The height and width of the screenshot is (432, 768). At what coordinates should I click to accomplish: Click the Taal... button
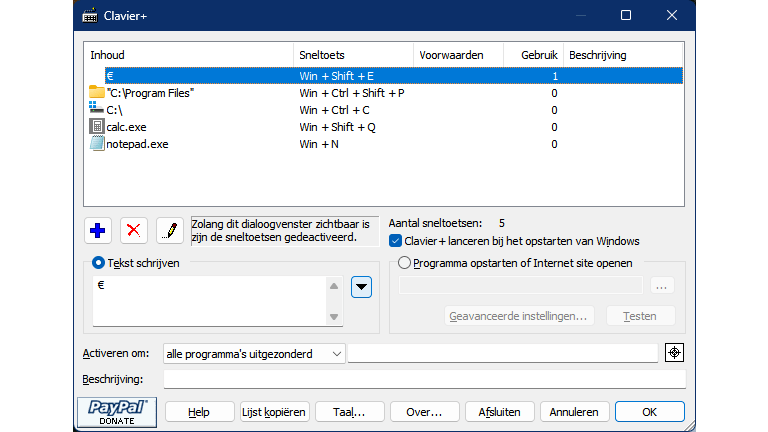click(349, 412)
